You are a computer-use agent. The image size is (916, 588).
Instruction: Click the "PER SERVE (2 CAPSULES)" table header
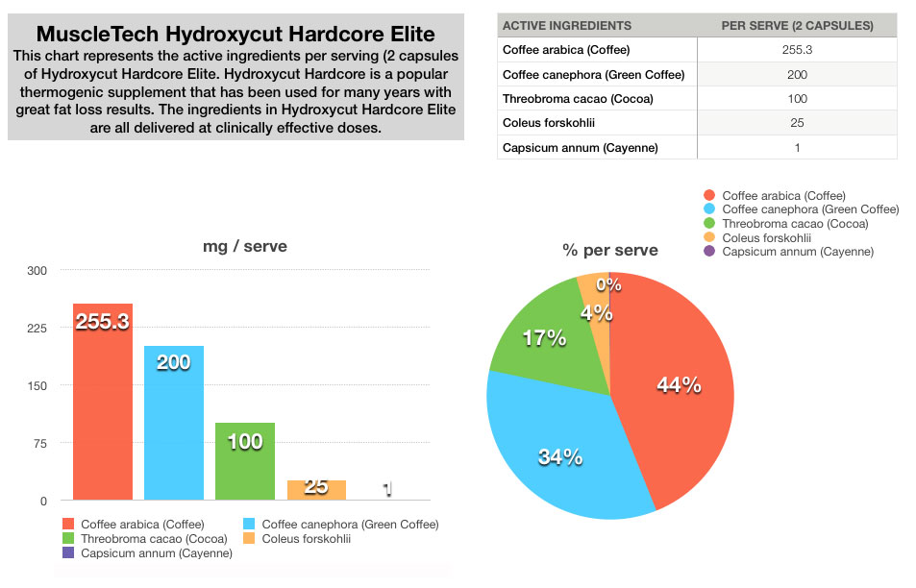(798, 26)
